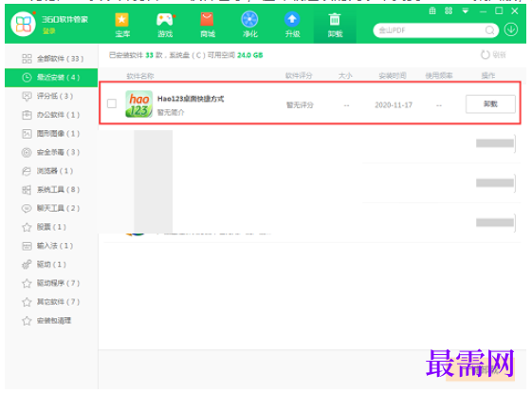Click 卸载 button for Hao123
This screenshot has height=393, width=532.
click(x=490, y=103)
